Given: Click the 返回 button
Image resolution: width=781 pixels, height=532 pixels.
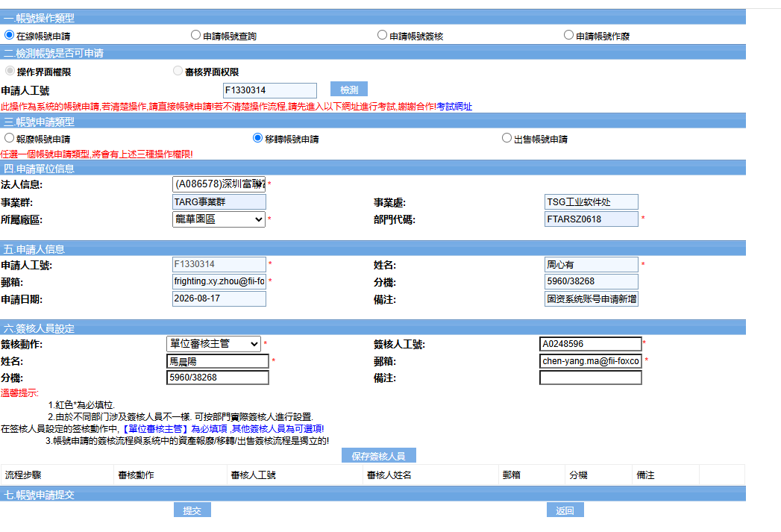Looking at the screenshot, I should [x=565, y=510].
